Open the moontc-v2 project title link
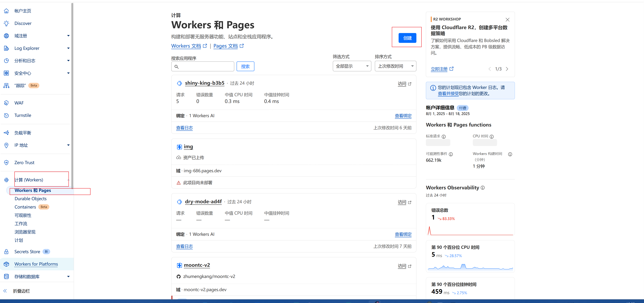 point(197,265)
